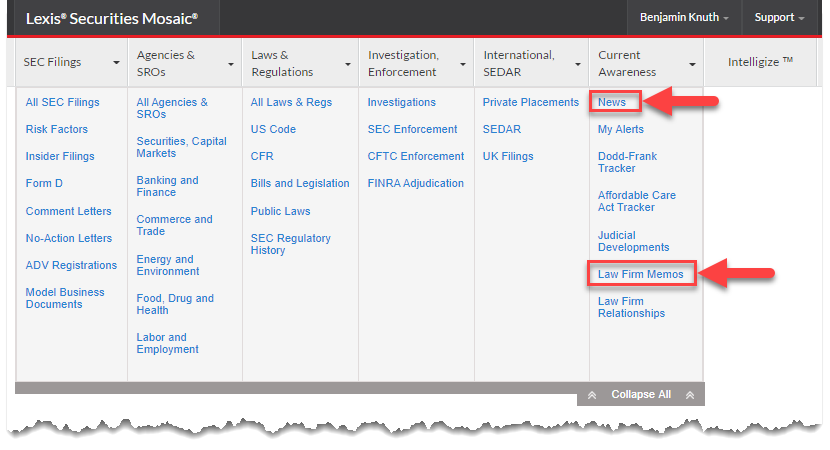Image resolution: width=830 pixels, height=450 pixels.
Task: Select the Intelligize tab
Action: point(760,62)
